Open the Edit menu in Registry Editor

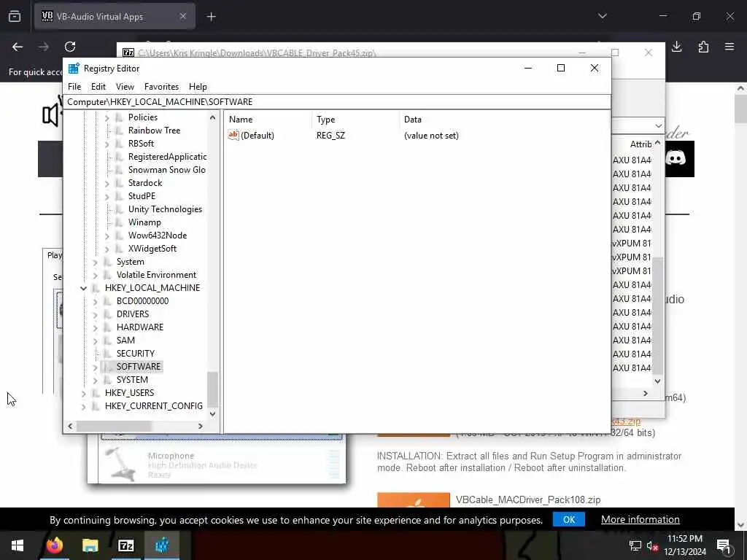coord(98,87)
